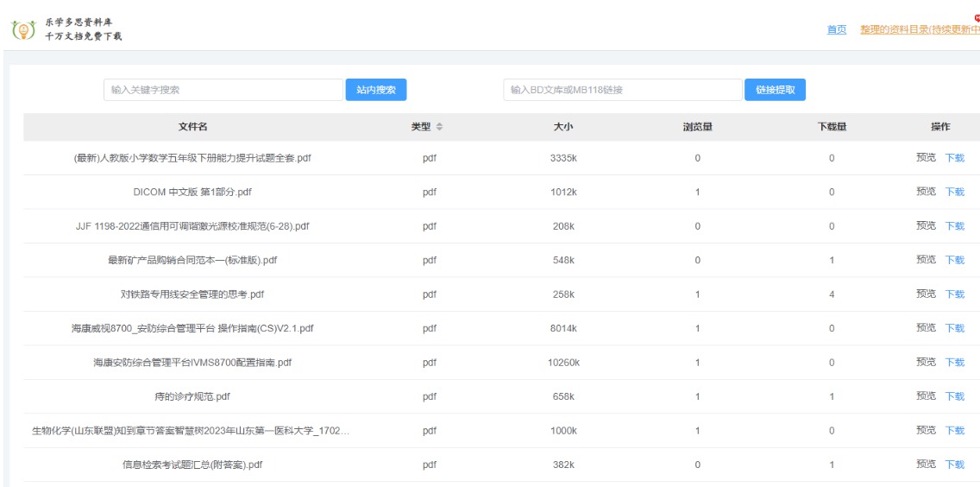Click the 站内搜索 button
Viewport: 980px width, 487px height.
pyautogui.click(x=376, y=90)
